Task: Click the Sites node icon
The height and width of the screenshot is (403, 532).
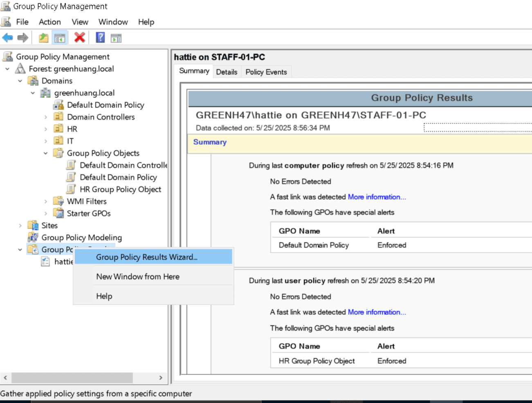Action: click(33, 226)
